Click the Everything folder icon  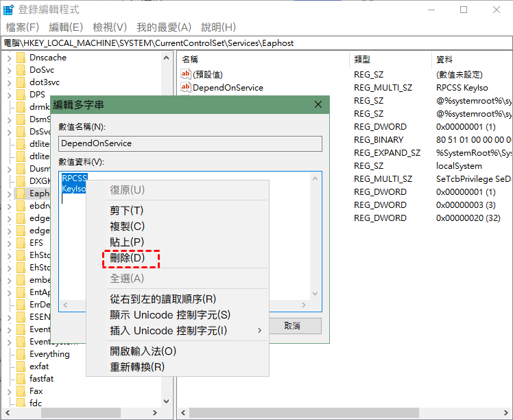[21, 354]
